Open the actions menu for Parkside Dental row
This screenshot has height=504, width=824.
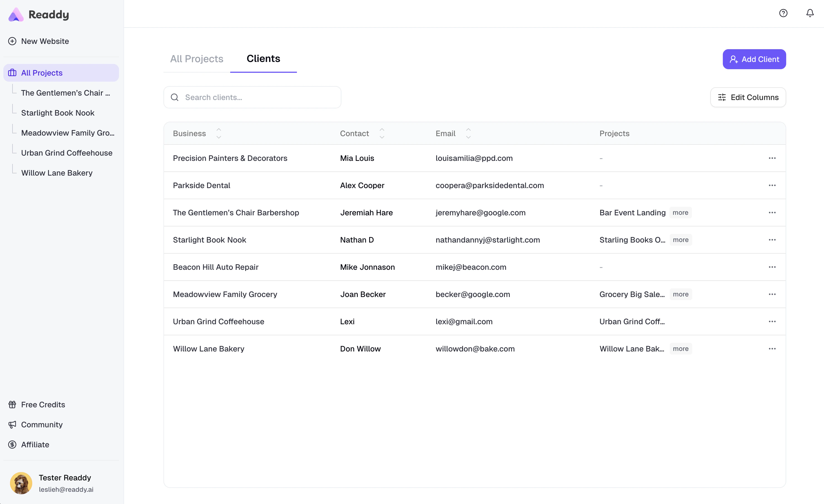coord(772,186)
